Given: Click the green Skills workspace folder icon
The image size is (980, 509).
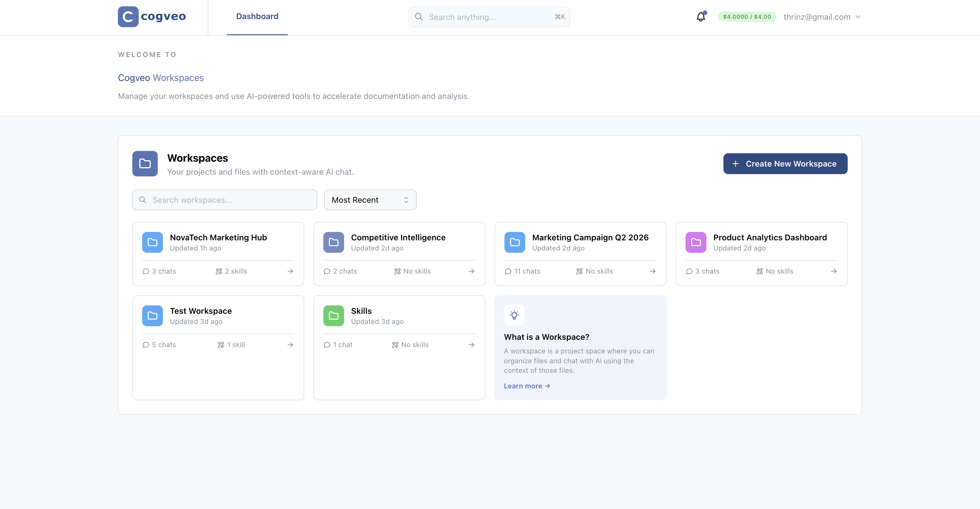Looking at the screenshot, I should (333, 316).
